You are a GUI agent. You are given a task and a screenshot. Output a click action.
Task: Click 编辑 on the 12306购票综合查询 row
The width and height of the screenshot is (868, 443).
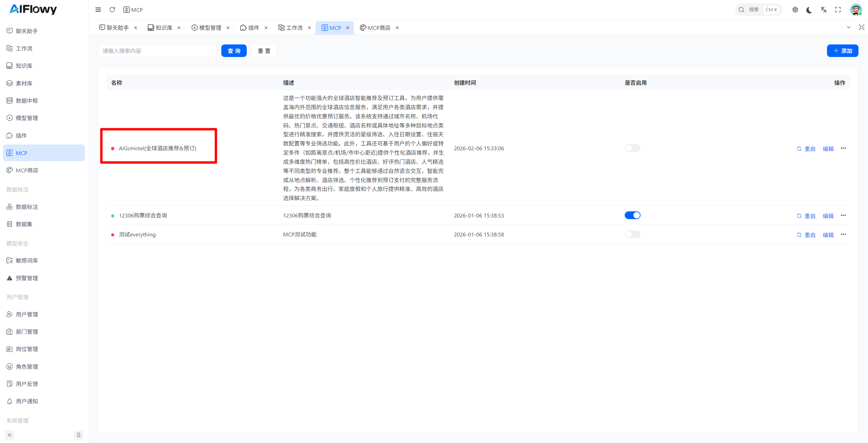[828, 216]
